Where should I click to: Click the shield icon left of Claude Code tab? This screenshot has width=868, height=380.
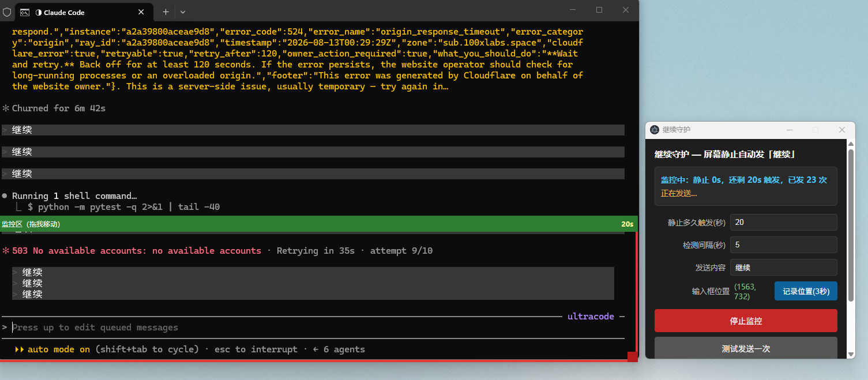[x=7, y=12]
